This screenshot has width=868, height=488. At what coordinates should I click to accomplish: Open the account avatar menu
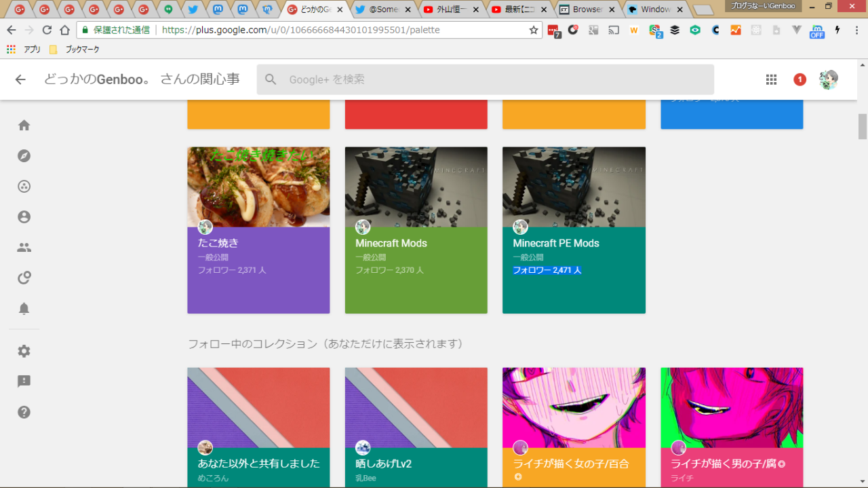click(828, 79)
